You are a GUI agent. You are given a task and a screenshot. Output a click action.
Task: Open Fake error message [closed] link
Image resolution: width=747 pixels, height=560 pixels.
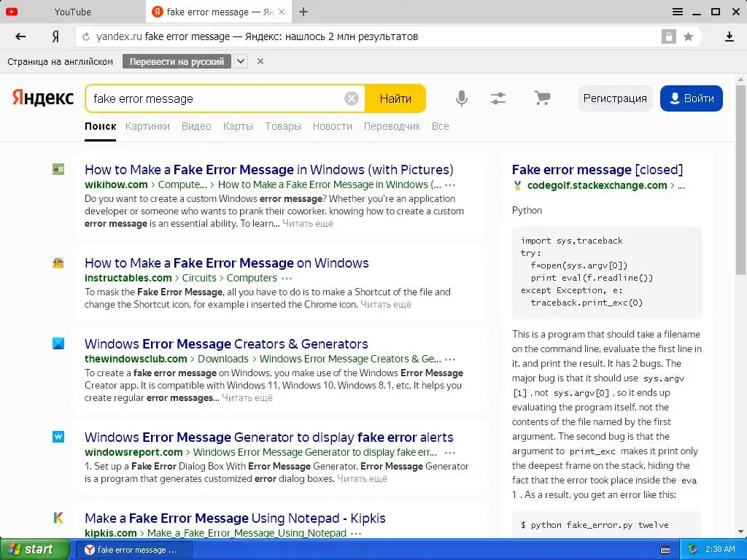coord(597,169)
